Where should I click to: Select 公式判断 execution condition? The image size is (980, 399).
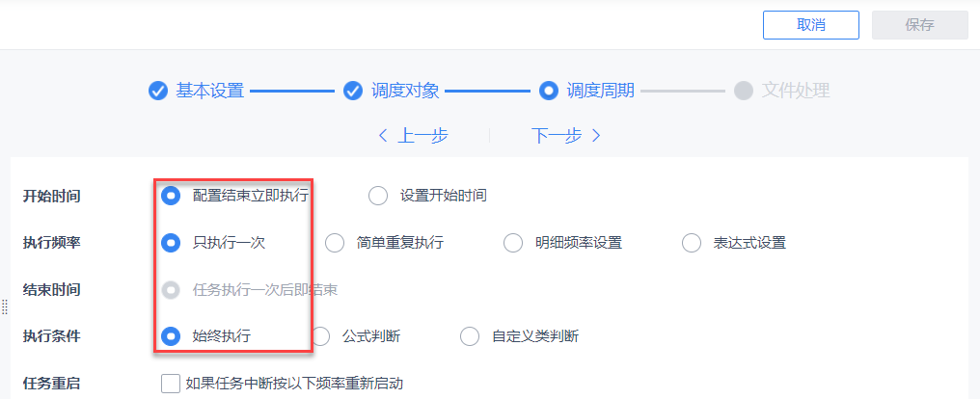(x=321, y=336)
